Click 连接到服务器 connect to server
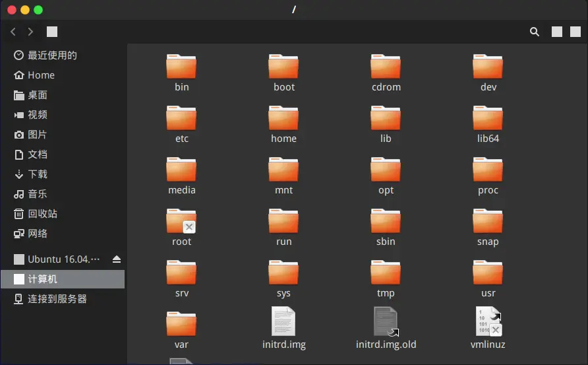 click(63, 299)
